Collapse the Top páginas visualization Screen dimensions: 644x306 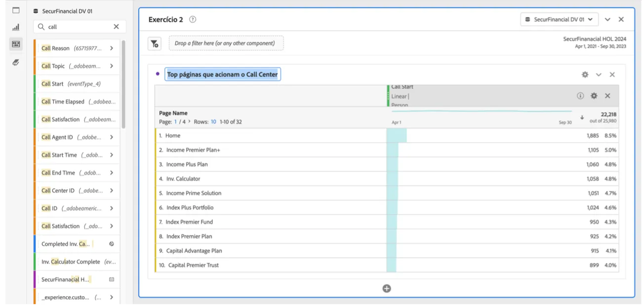(599, 75)
